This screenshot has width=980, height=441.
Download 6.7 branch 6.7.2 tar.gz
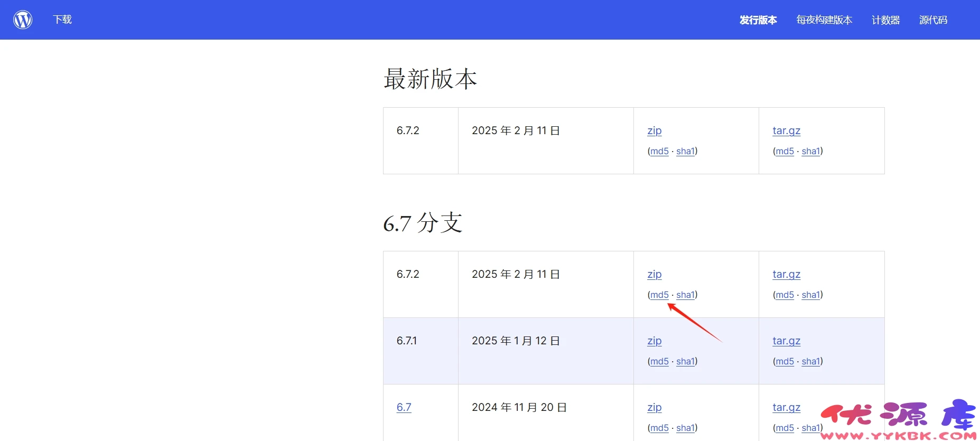(x=786, y=274)
